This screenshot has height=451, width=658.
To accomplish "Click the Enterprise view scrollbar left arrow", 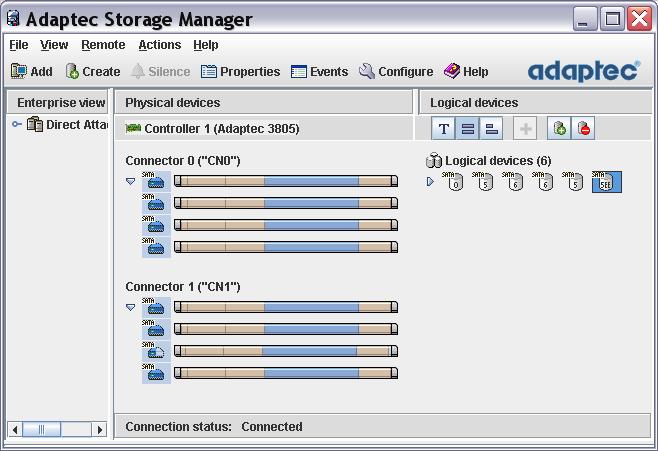I will pos(15,430).
